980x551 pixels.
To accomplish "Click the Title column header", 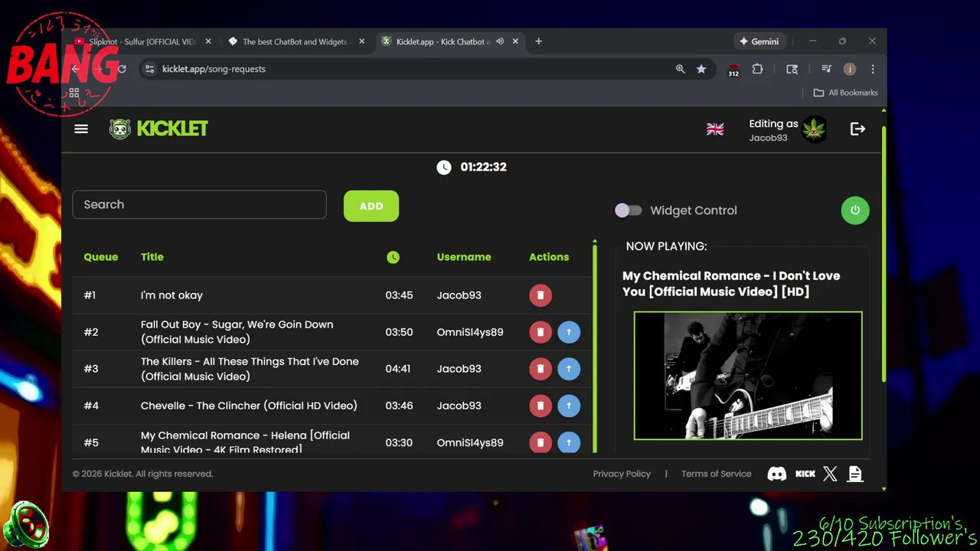I will (x=152, y=257).
